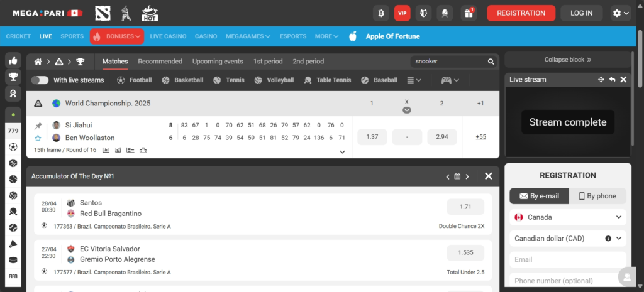The image size is (644, 292).
Task: Select By phone registration option
Action: (x=597, y=196)
